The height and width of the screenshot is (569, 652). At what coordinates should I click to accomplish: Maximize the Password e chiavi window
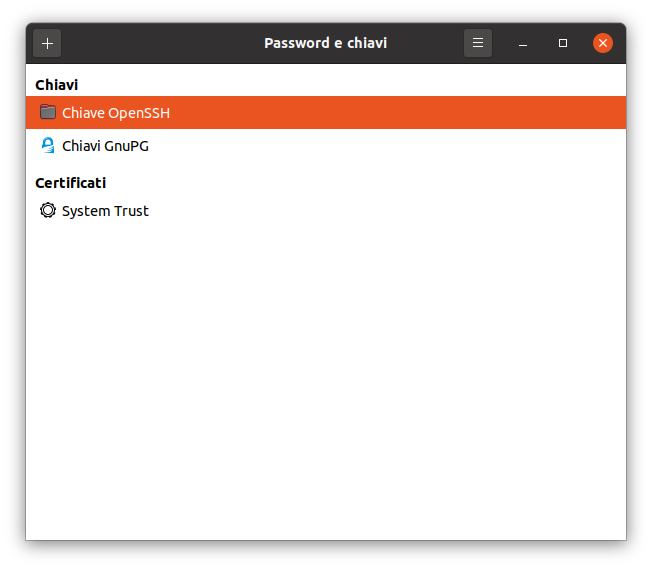563,43
